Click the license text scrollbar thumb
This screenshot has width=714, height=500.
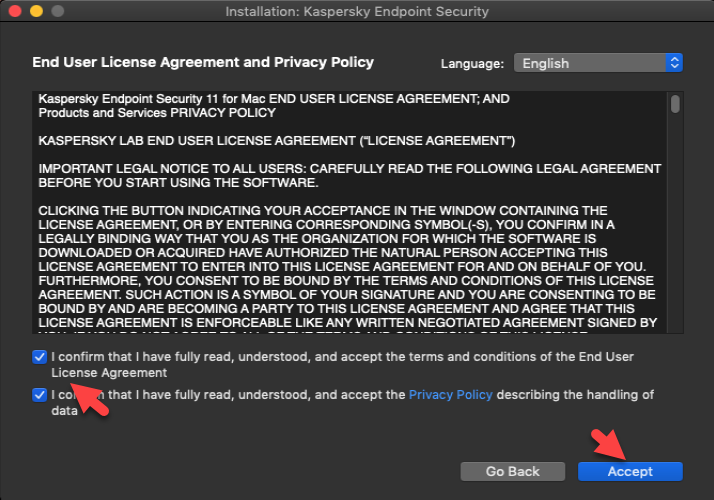click(x=675, y=103)
